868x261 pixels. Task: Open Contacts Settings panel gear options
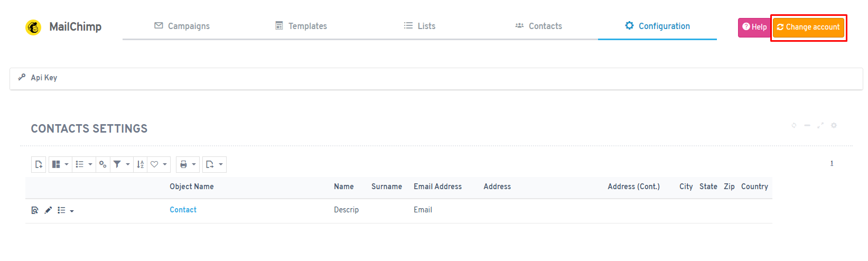[834, 125]
